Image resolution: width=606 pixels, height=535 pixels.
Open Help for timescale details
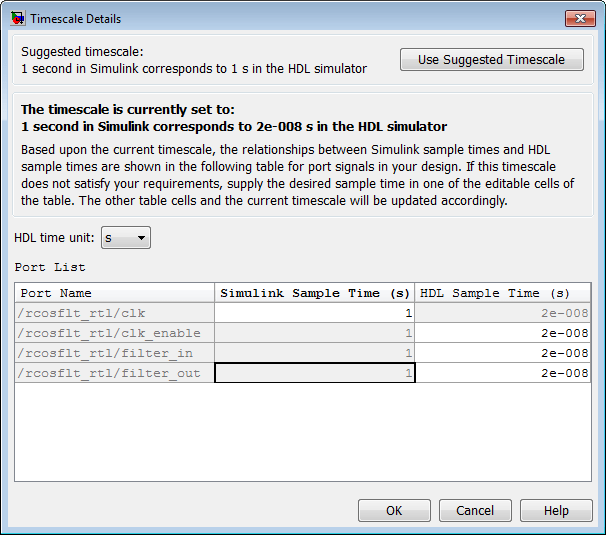coord(556,510)
